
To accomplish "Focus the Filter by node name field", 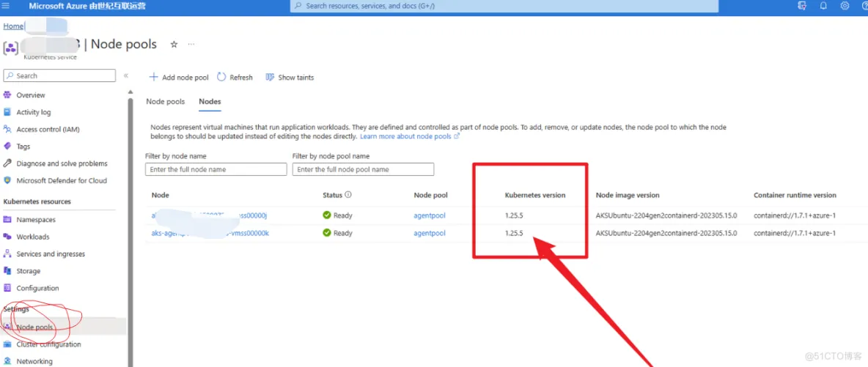I will pyautogui.click(x=216, y=169).
